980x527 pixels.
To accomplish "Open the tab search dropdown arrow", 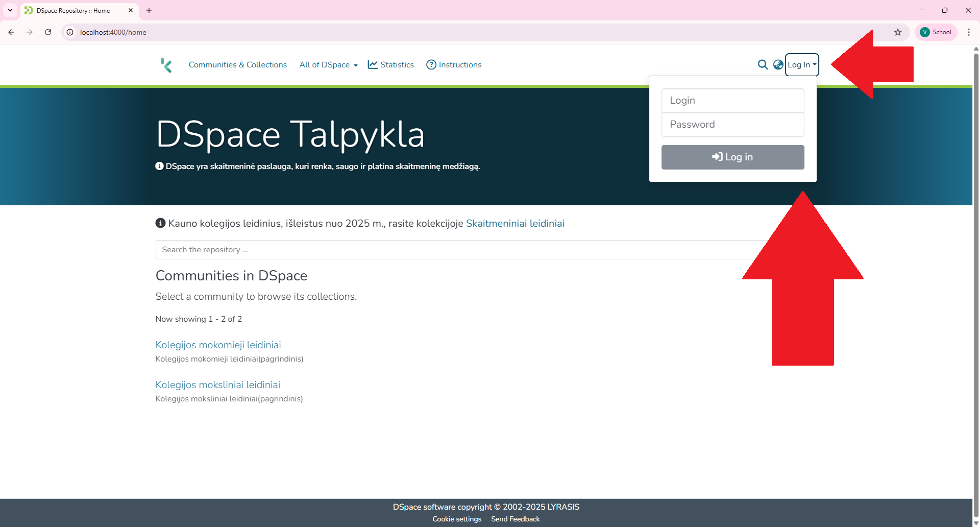I will tap(10, 10).
